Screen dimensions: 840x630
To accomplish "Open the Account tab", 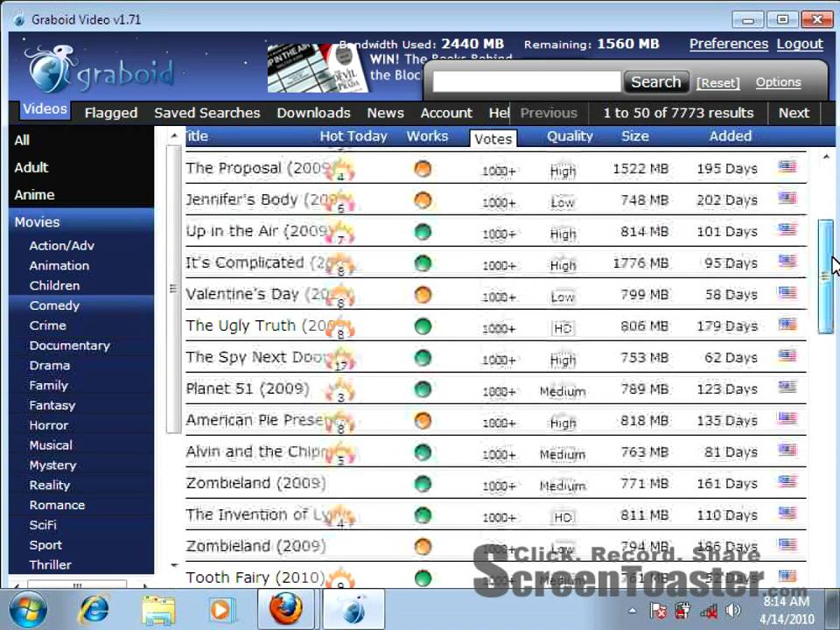I will coord(446,113).
